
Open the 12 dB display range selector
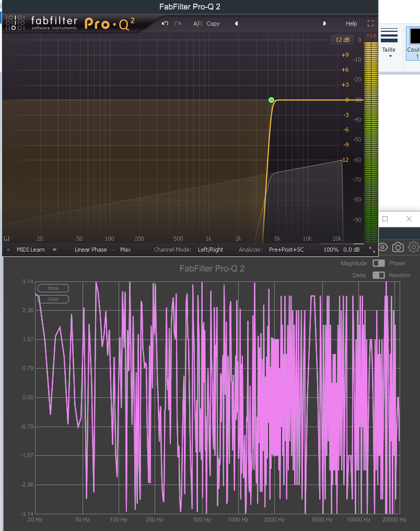click(343, 40)
